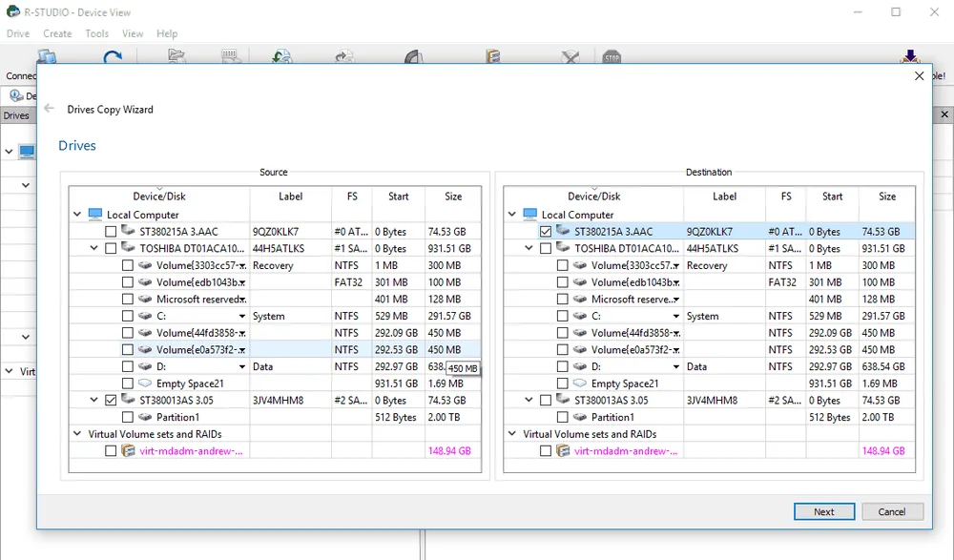This screenshot has height=560, width=954.
Task: Check destination TOSHIBA DT01ACA10 checkbox
Action: pyautogui.click(x=545, y=248)
